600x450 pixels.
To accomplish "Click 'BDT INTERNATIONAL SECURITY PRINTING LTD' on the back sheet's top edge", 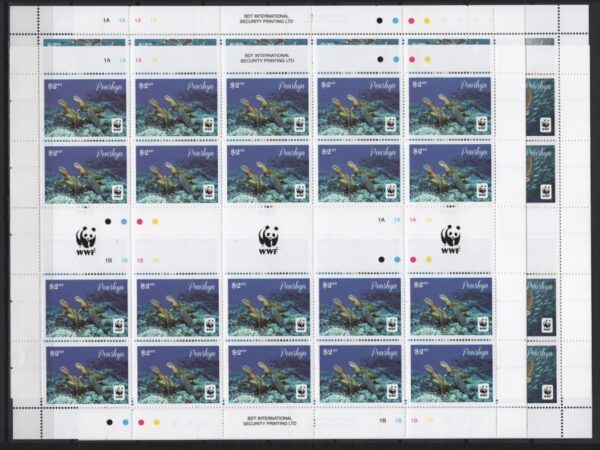I will click(266, 19).
